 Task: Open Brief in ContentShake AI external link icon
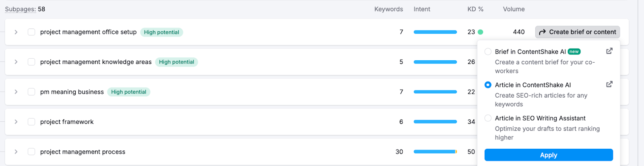click(609, 51)
